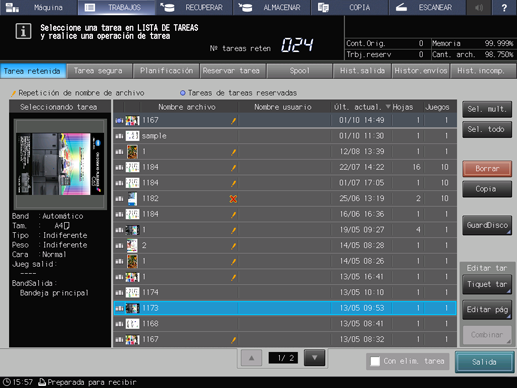Select the 1167 job dated 13/05 08:32

(x=285, y=340)
